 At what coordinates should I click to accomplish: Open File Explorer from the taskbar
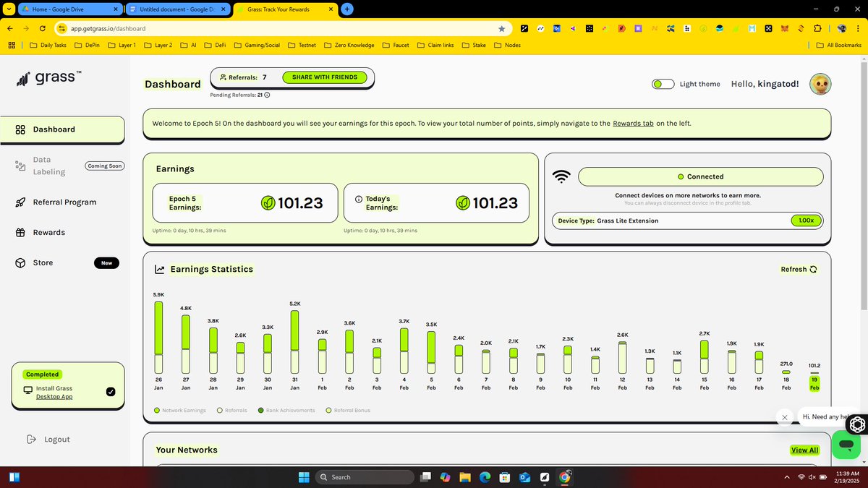(464, 477)
